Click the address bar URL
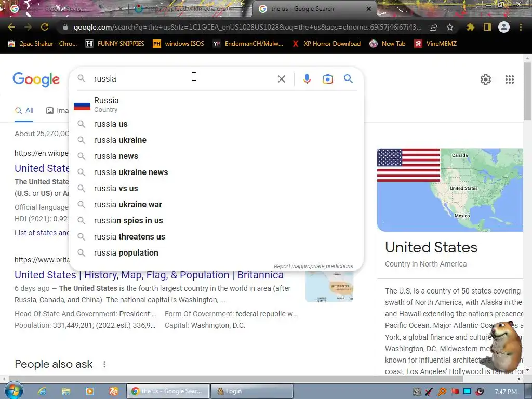 click(x=247, y=27)
